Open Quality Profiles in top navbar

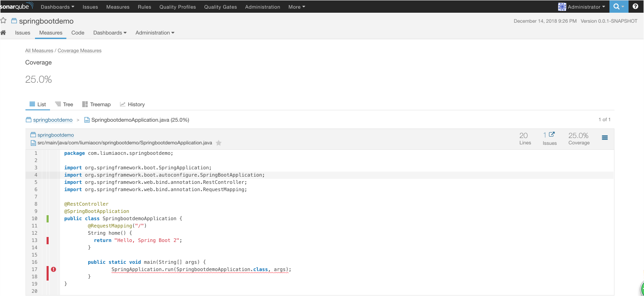pyautogui.click(x=178, y=7)
